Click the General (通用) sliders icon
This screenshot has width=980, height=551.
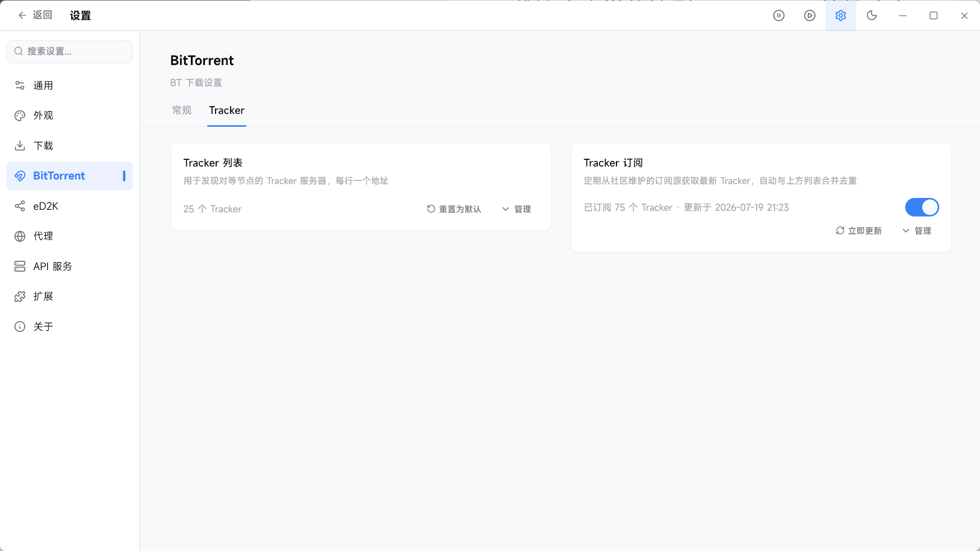20,86
